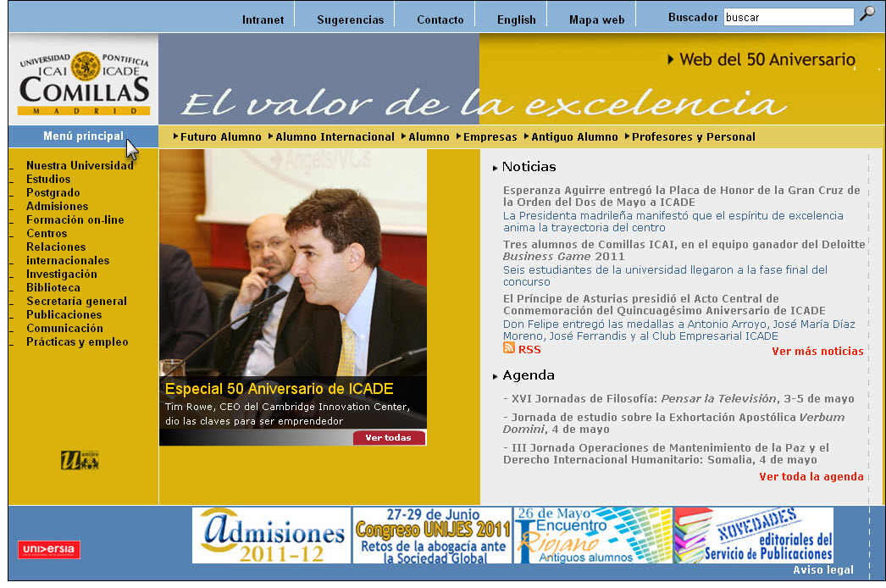Open Novedades editoriales Publicaciones banner
Viewport: 886px width, 588px height.
[x=754, y=535]
